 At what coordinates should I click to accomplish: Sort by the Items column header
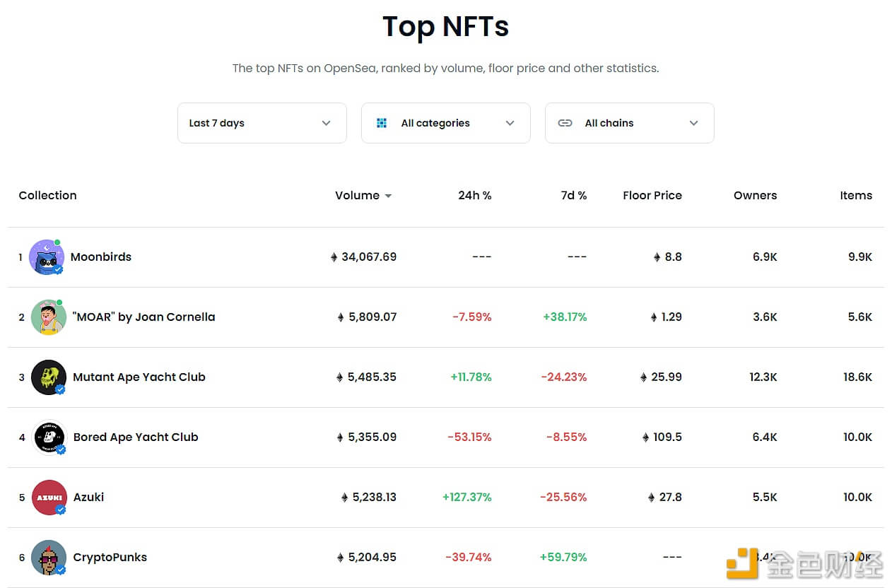coord(856,196)
